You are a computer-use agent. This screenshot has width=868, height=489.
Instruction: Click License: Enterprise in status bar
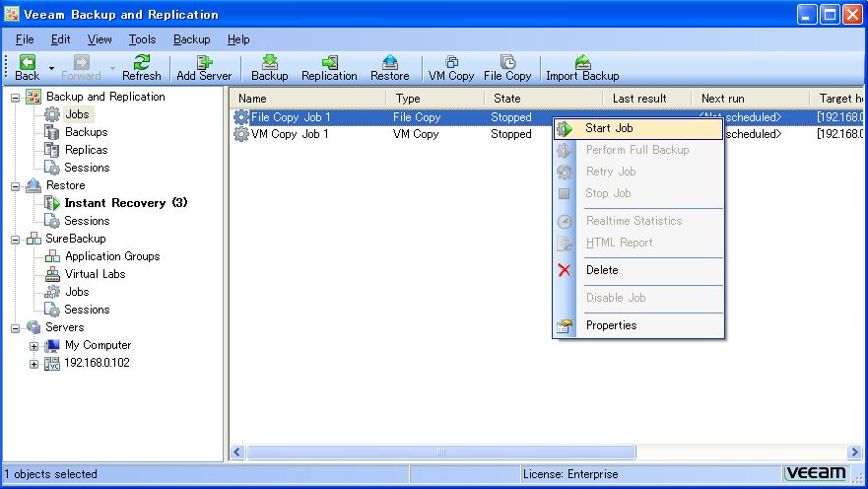pos(570,474)
